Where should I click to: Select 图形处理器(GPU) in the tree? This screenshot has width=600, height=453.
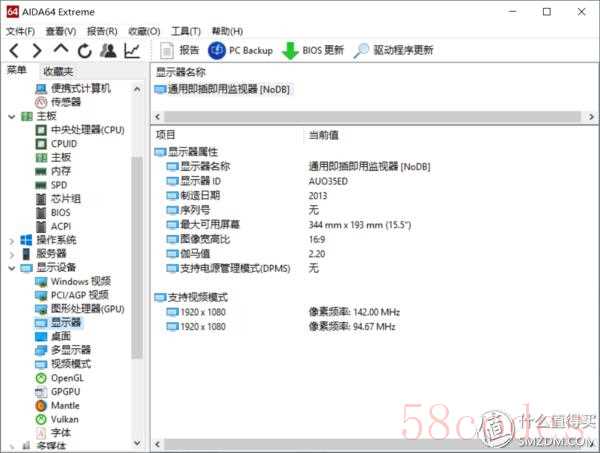click(80, 309)
